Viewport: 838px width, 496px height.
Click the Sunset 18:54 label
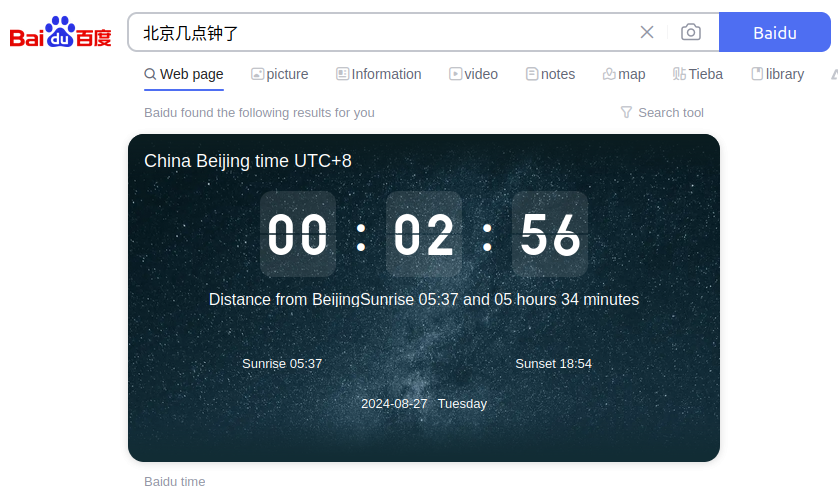[553, 363]
